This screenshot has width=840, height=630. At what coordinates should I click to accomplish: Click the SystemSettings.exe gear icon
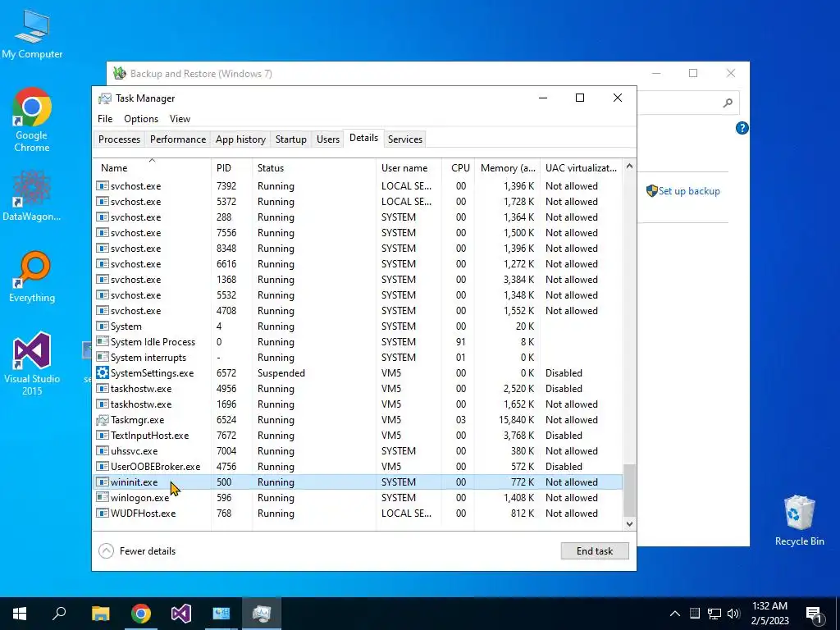click(x=103, y=373)
